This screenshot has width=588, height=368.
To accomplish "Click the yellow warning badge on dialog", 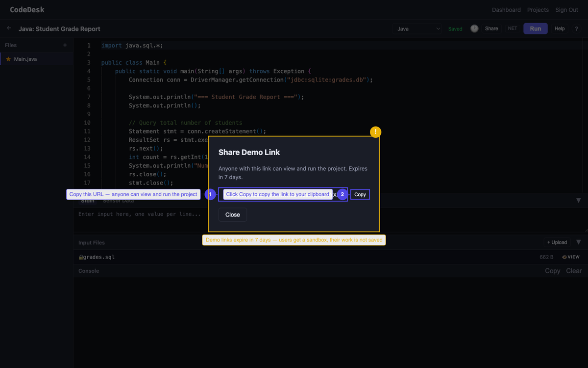I will (x=375, y=132).
